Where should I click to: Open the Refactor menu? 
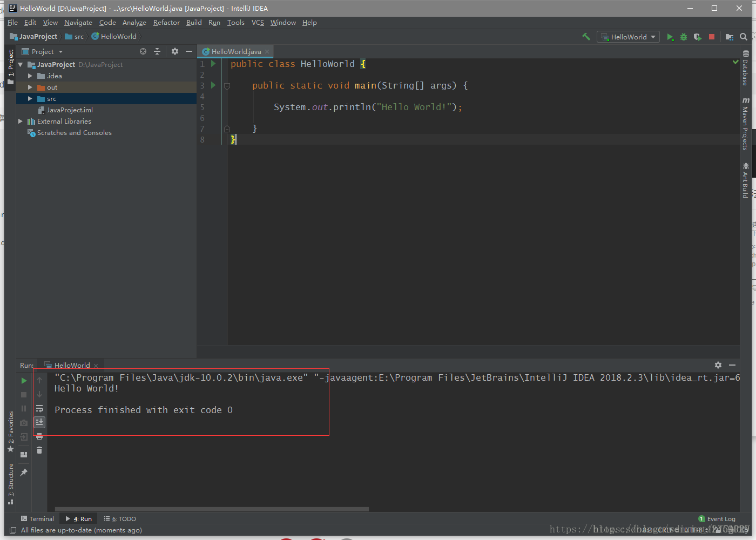pos(166,22)
